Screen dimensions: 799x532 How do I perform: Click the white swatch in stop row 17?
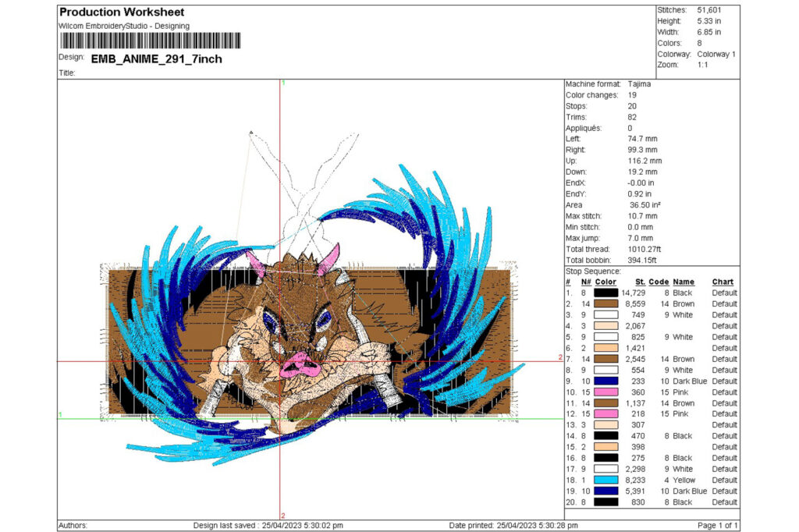pos(605,469)
